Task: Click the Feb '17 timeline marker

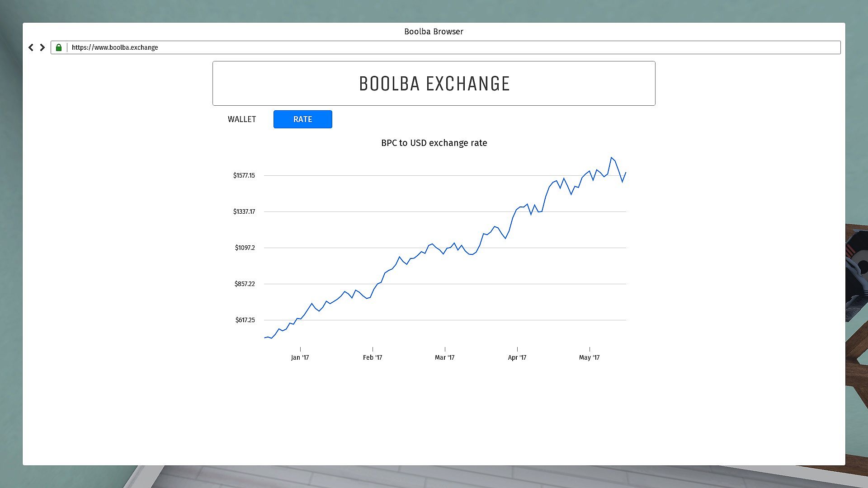Action: 372,357
